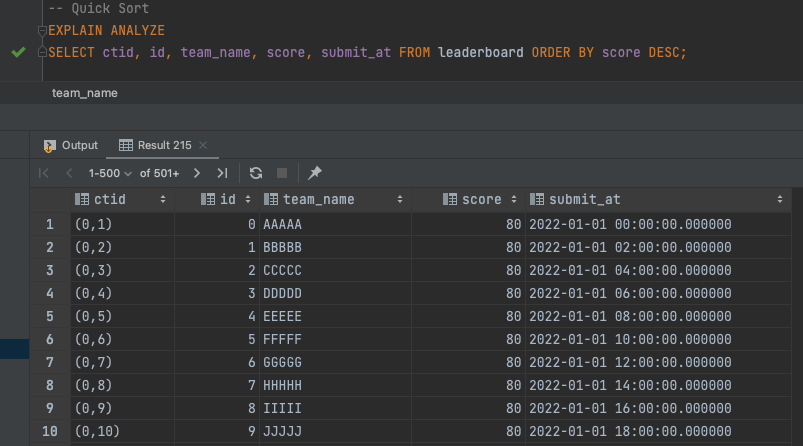
Task: Select team name cell HHHHH
Action: 335,386
